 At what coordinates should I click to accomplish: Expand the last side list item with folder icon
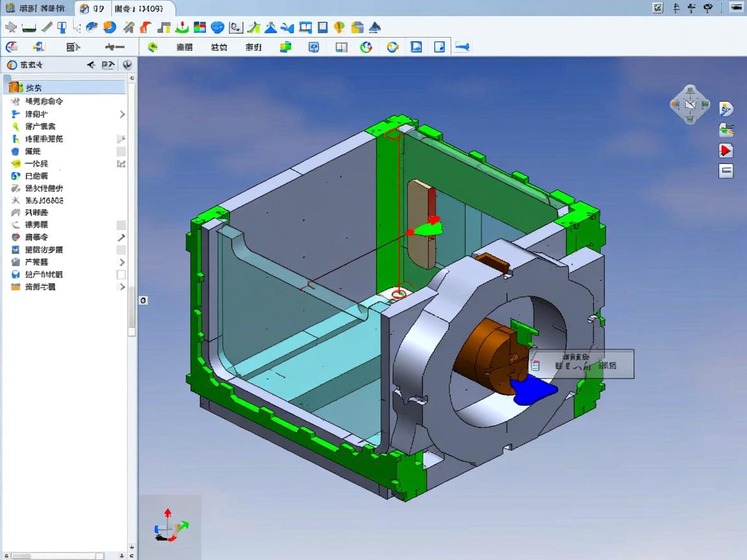(x=122, y=286)
